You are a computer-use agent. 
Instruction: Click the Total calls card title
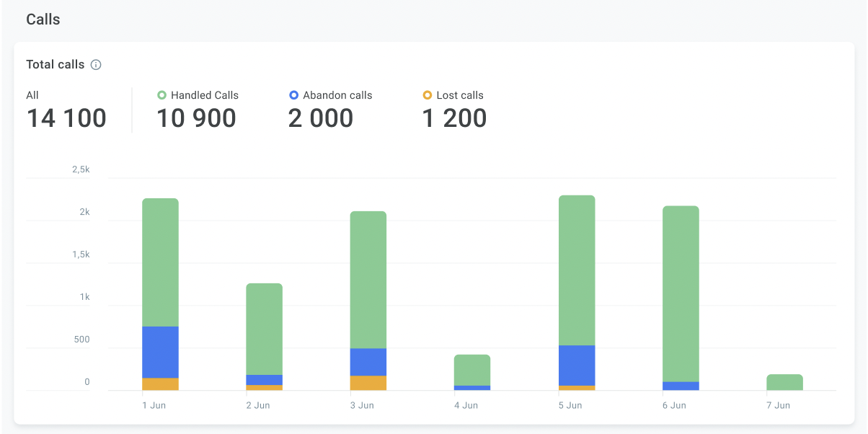[56, 65]
